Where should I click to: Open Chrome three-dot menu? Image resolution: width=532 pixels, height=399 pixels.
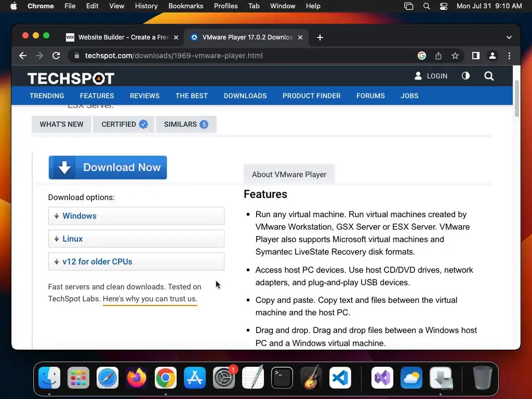point(509,56)
